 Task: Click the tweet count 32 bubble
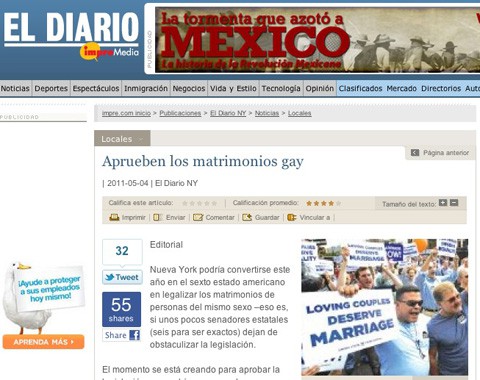(122, 252)
